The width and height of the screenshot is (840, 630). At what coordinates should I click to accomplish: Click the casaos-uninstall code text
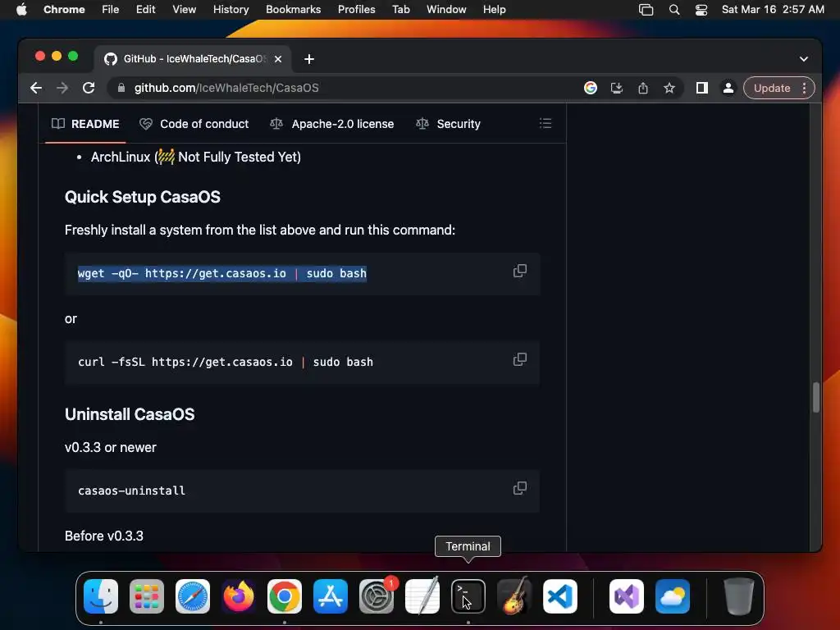click(x=132, y=491)
